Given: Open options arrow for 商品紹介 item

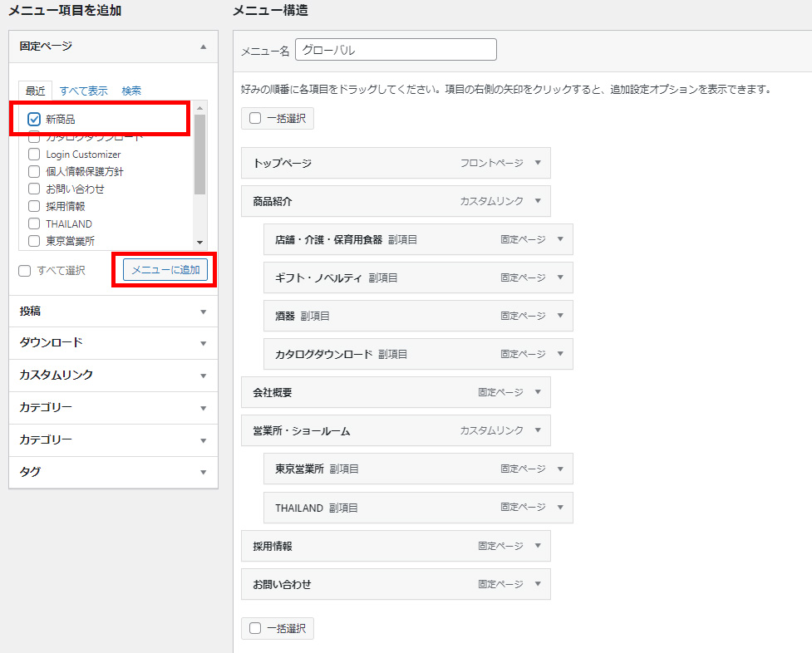Looking at the screenshot, I should [538, 201].
